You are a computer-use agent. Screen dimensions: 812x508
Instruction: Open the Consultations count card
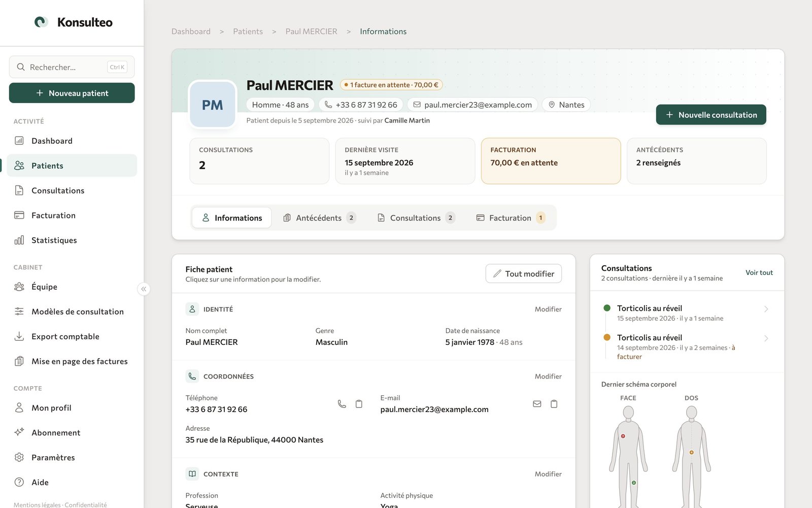259,161
